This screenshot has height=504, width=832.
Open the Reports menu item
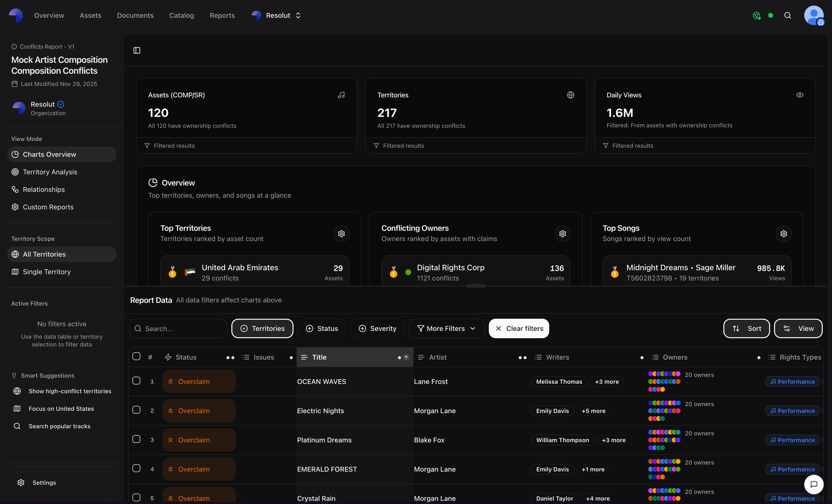[x=222, y=15]
